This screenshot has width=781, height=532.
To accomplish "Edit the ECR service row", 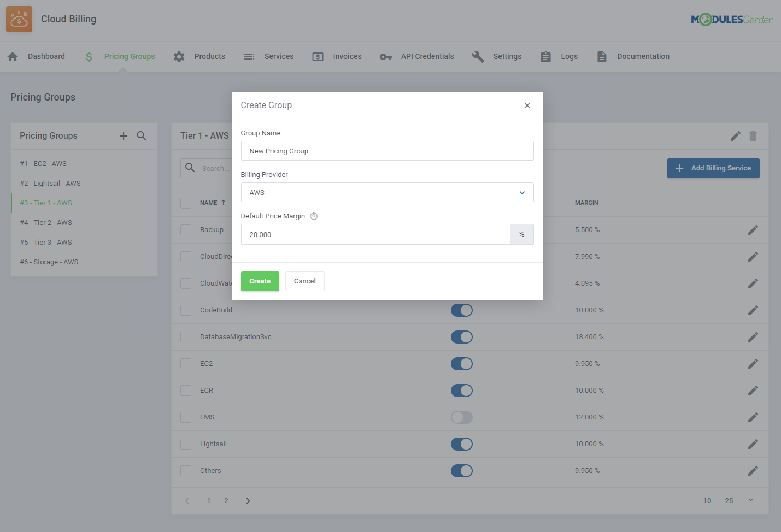I will [x=753, y=391].
